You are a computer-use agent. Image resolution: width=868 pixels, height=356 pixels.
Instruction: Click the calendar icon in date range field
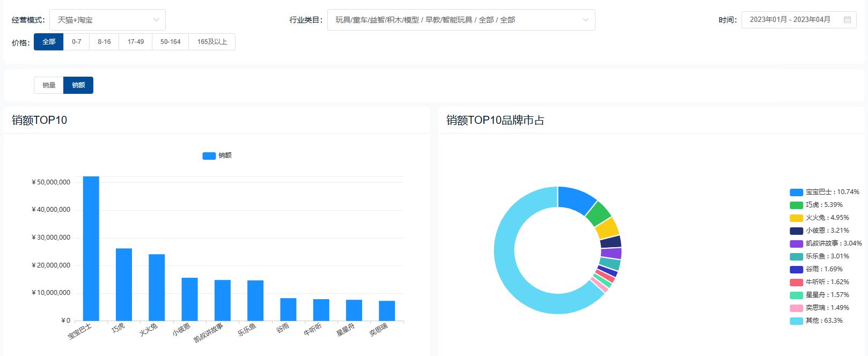point(847,20)
